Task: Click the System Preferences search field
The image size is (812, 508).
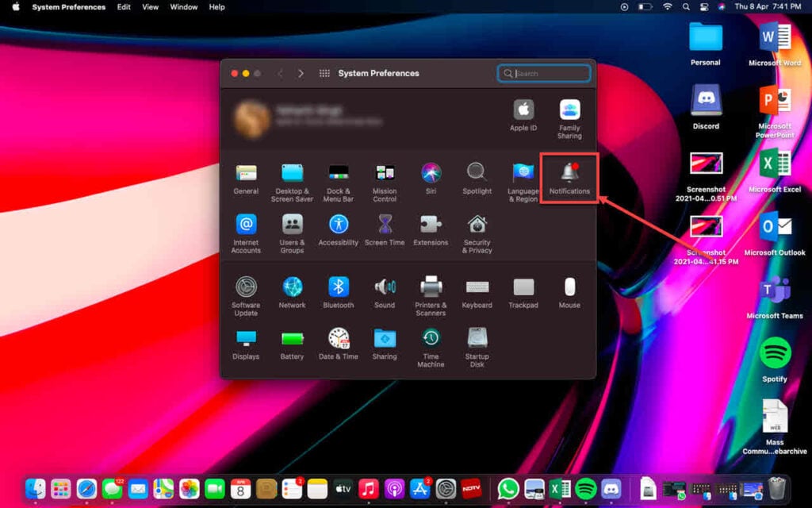Action: click(544, 74)
